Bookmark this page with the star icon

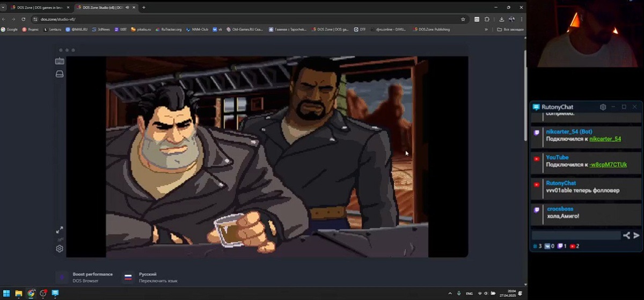[x=463, y=19]
